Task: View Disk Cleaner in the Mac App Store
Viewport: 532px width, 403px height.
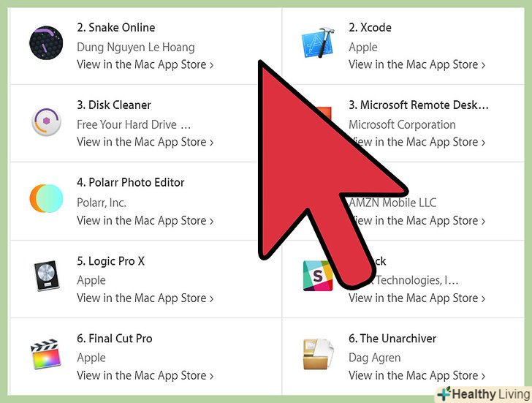Action: [x=145, y=142]
